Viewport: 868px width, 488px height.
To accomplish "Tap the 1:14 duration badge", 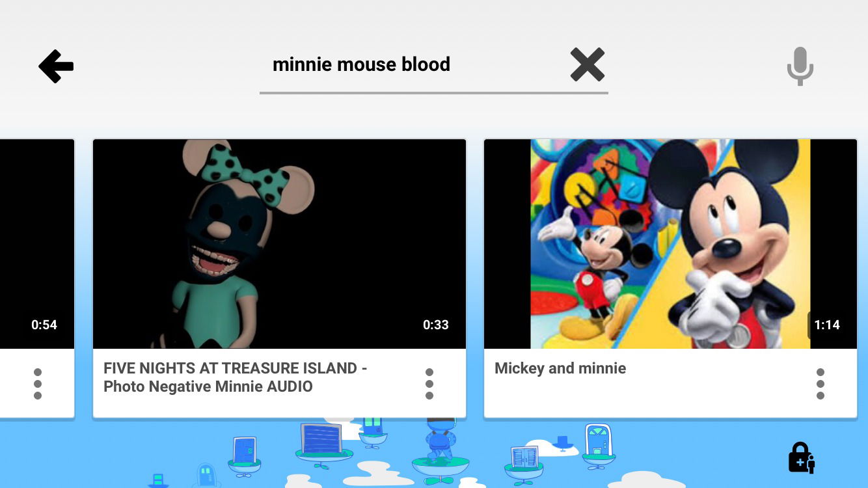I will click(x=827, y=325).
